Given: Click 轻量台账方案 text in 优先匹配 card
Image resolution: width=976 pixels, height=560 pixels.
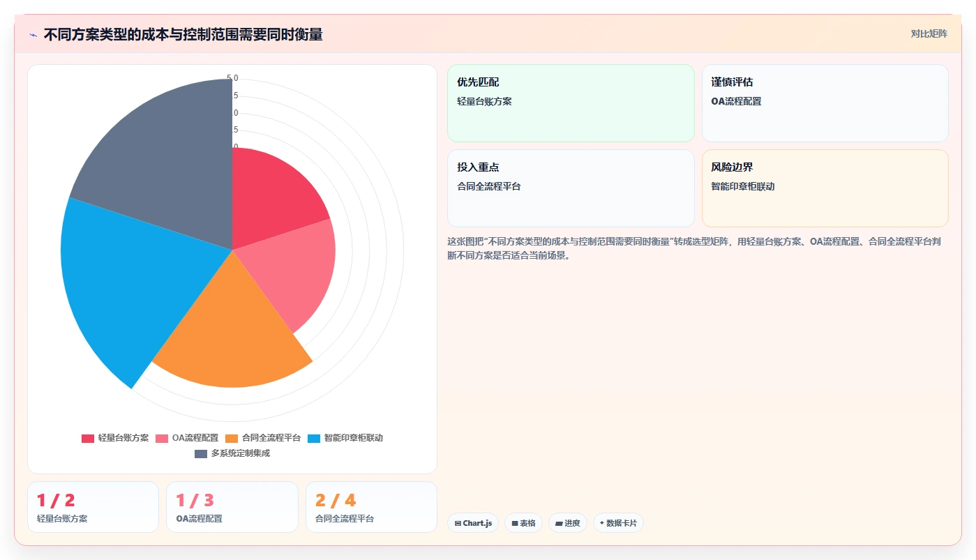Looking at the screenshot, I should pyautogui.click(x=484, y=102).
